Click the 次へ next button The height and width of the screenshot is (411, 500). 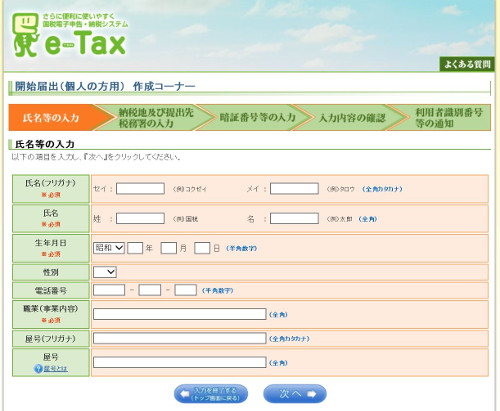295,394
